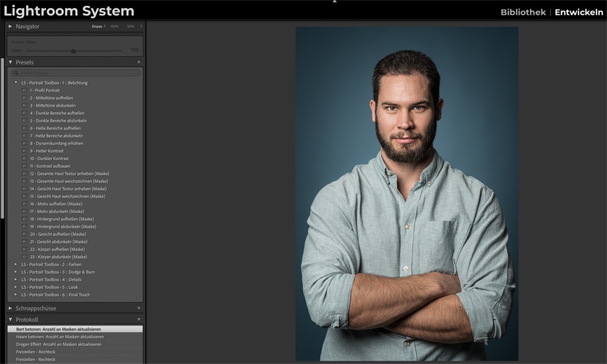Click the Filter-Presets search field
The image size is (607, 364).
click(76, 73)
